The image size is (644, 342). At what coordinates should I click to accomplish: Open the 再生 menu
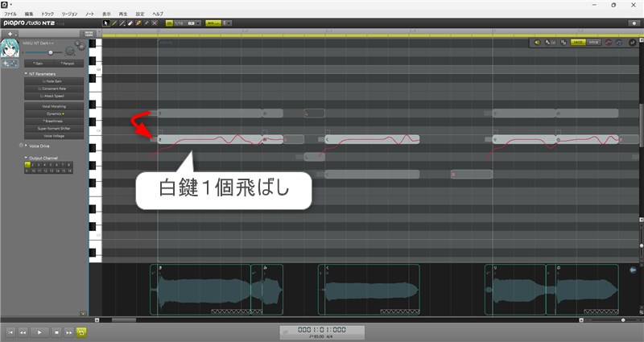click(x=123, y=14)
